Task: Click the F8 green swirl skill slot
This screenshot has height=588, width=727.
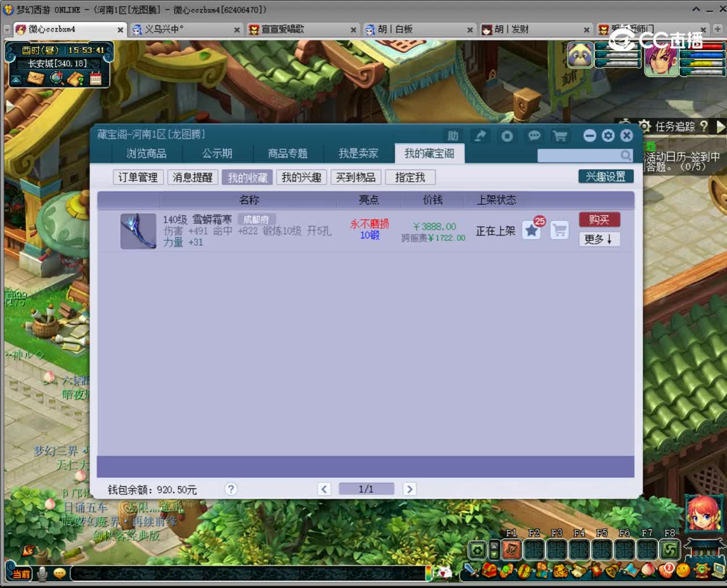Action: click(670, 549)
